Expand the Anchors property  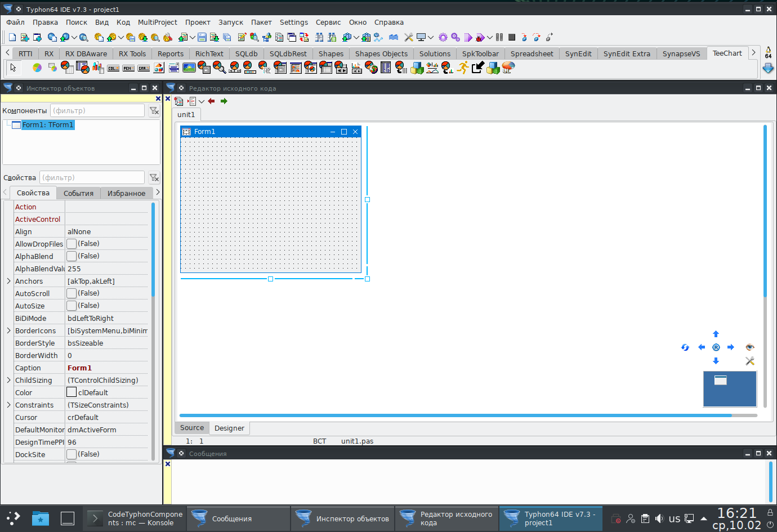pyautogui.click(x=8, y=281)
